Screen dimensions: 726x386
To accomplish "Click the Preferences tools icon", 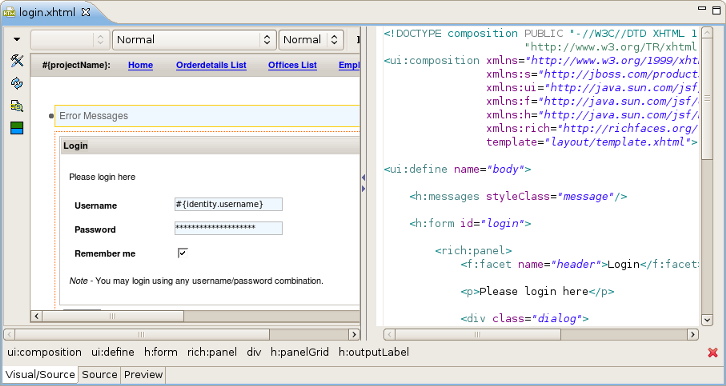I will click(x=17, y=61).
